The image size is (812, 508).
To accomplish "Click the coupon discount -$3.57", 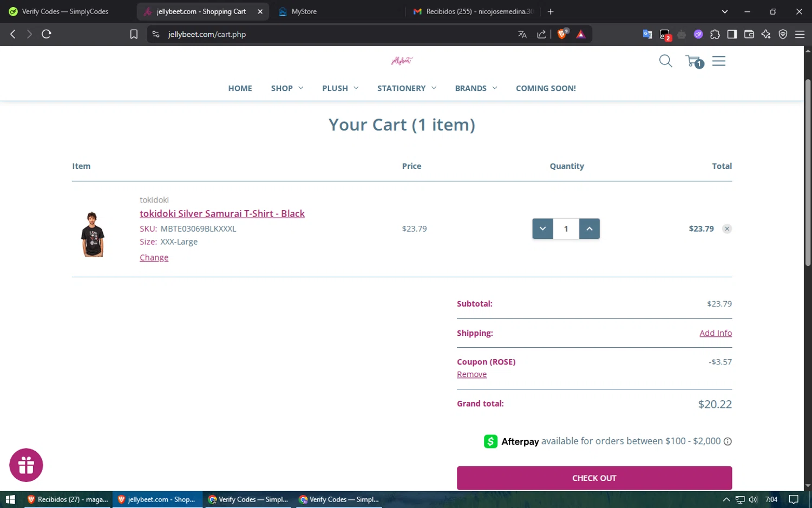I will tap(720, 362).
